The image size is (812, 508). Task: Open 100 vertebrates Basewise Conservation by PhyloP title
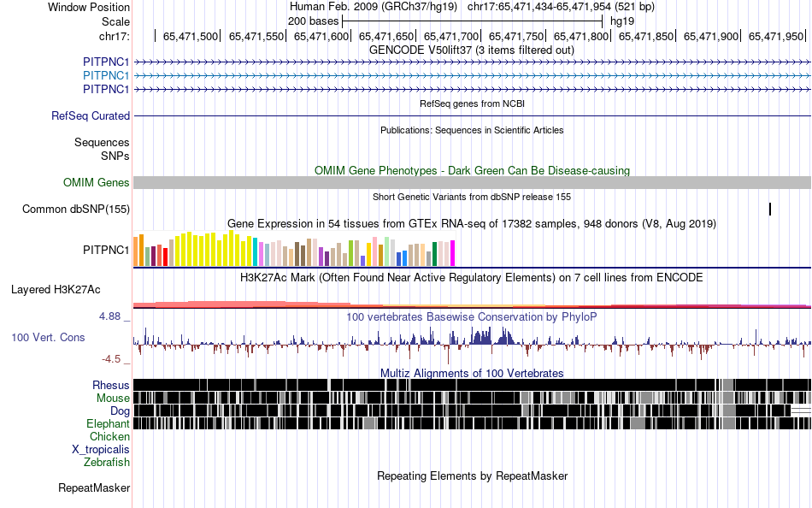pos(472,316)
